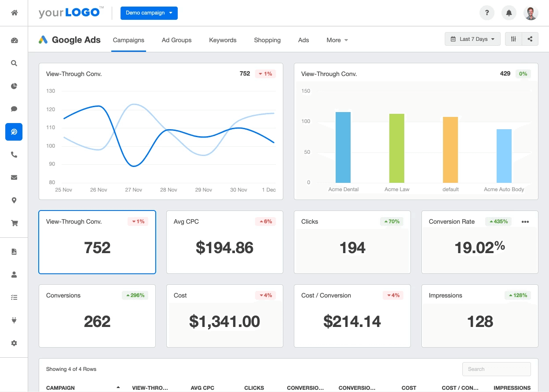Image resolution: width=549 pixels, height=392 pixels.
Task: Open the Demo campaign dropdown
Action: click(x=149, y=13)
